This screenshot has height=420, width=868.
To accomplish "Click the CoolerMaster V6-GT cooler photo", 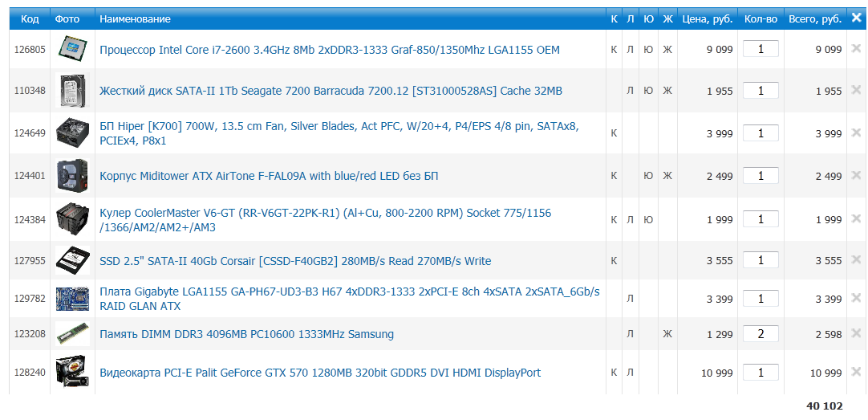I will [72, 219].
